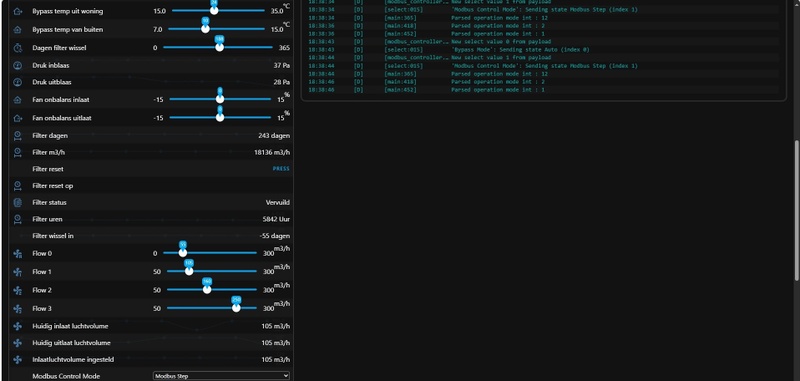The width and height of the screenshot is (800, 381).
Task: Click the 18136 m3/h filter value
Action: tap(272, 152)
